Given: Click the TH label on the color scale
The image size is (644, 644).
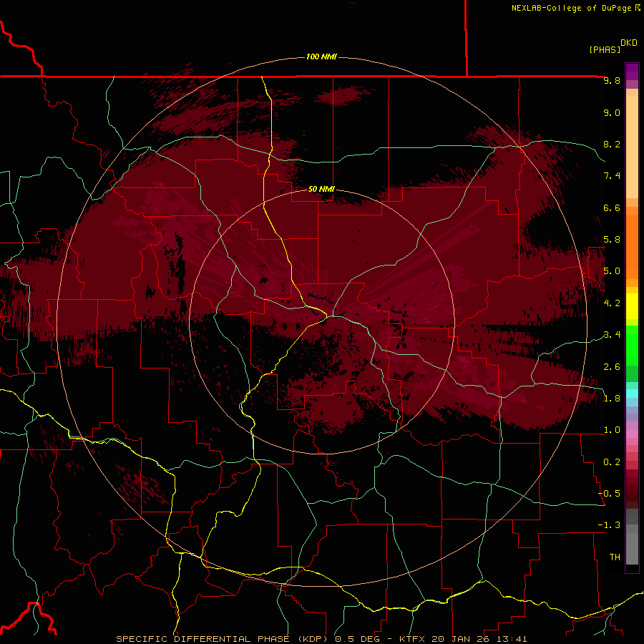Looking at the screenshot, I should click(615, 557).
